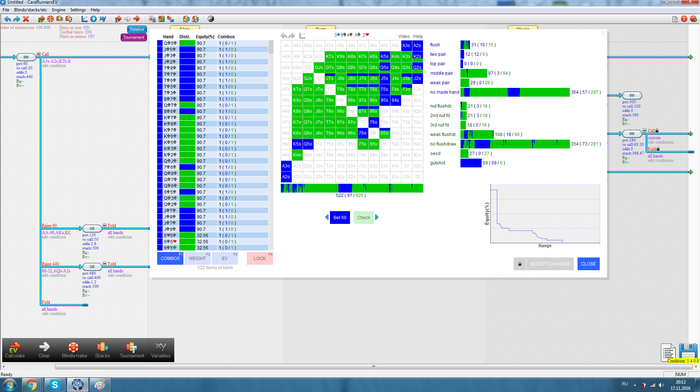Click the flush stat bar
Image resolution: width=700 pixels, height=392 pixels.
click(x=465, y=45)
